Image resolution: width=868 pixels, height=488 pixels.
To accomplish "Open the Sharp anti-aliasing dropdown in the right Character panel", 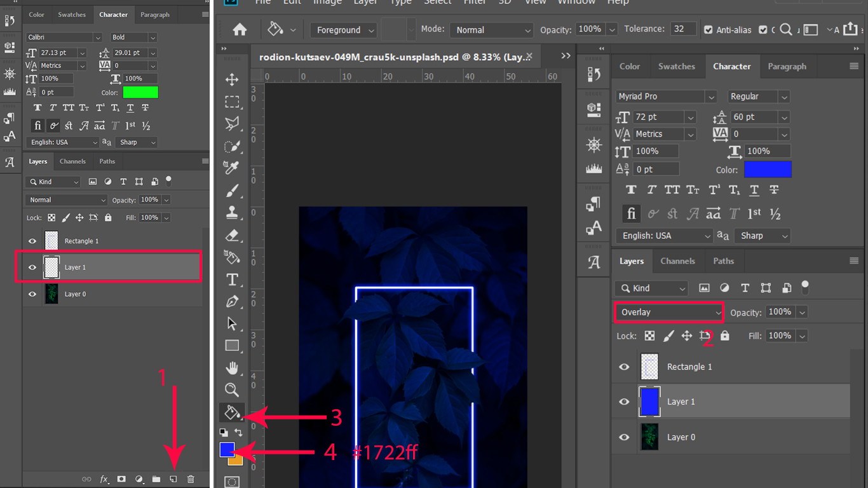I will pyautogui.click(x=763, y=236).
